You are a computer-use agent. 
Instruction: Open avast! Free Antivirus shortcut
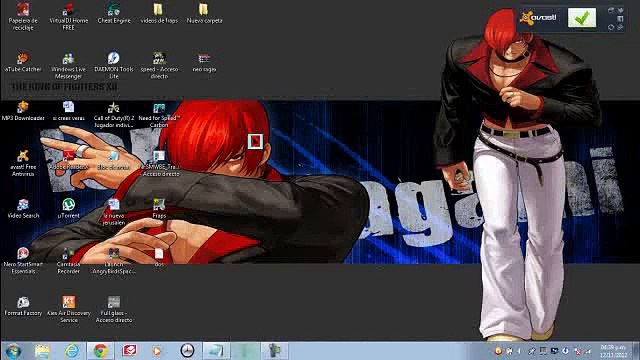[x=23, y=163]
